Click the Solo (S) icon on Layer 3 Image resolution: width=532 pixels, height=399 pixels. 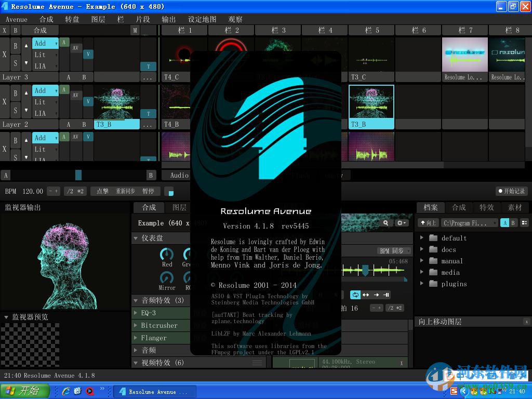pos(16,63)
